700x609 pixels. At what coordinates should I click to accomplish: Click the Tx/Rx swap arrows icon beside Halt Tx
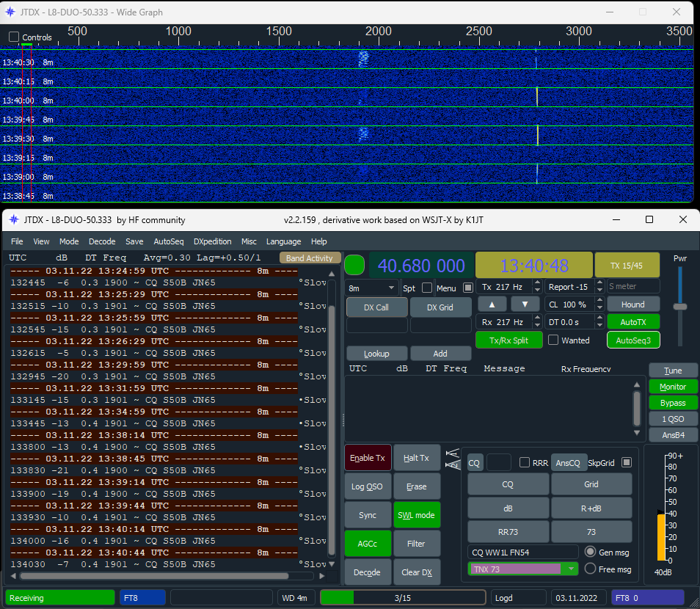(x=452, y=459)
